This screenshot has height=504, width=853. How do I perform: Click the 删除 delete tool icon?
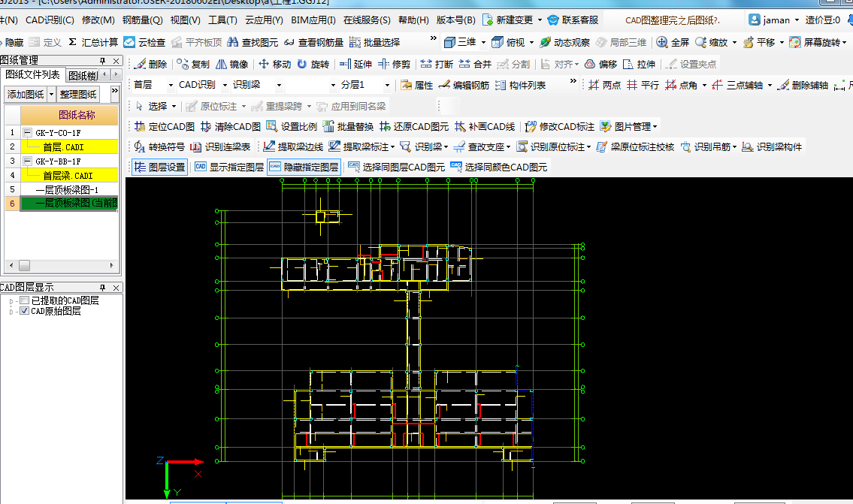(151, 64)
